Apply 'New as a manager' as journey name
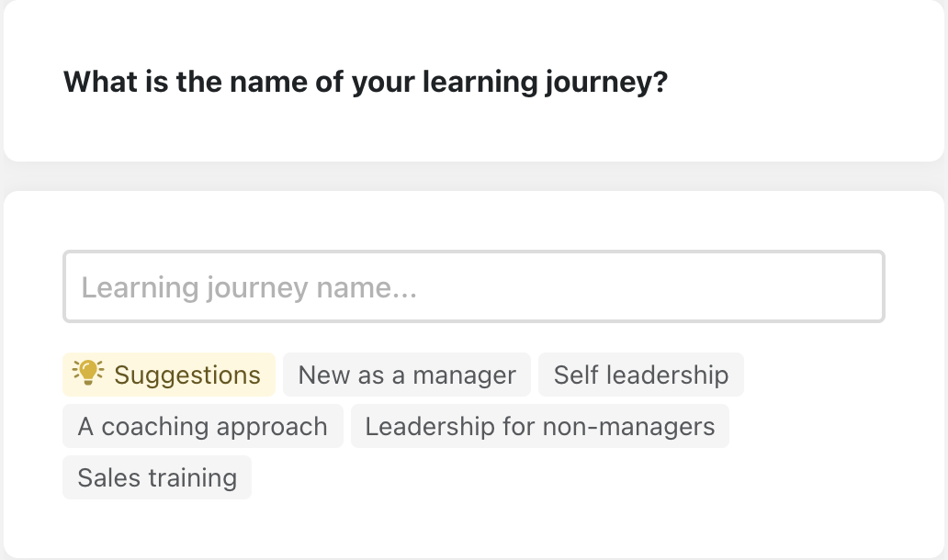 [406, 375]
